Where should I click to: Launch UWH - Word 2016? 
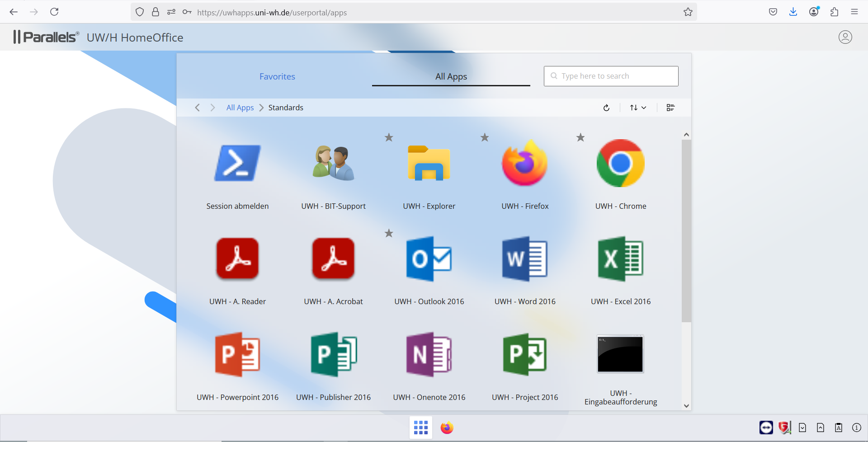(525, 258)
